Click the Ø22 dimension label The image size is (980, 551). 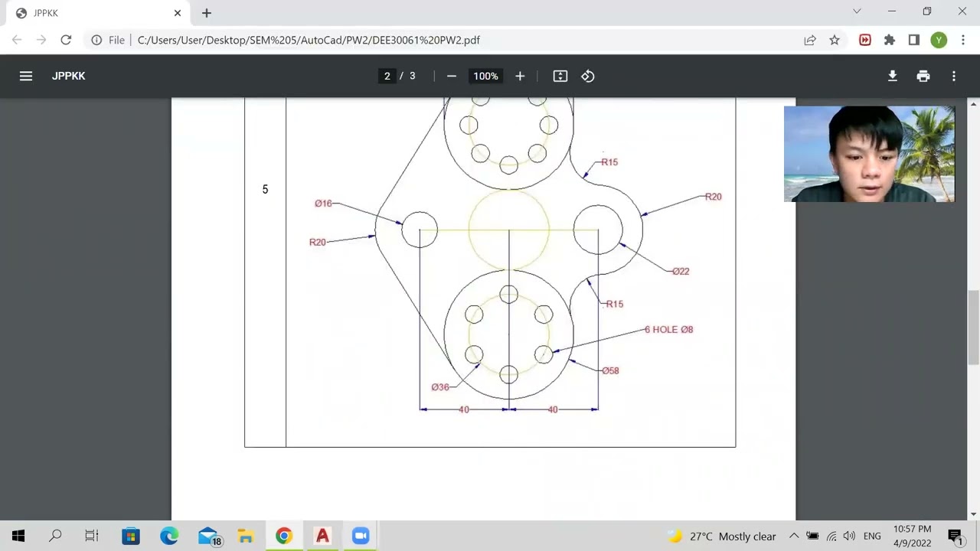pyautogui.click(x=681, y=271)
